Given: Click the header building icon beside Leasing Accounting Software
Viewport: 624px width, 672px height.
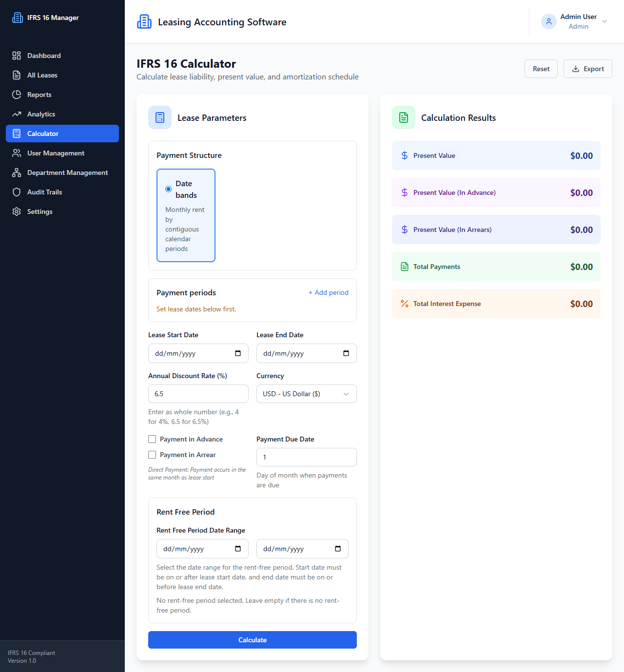Looking at the screenshot, I should [144, 21].
